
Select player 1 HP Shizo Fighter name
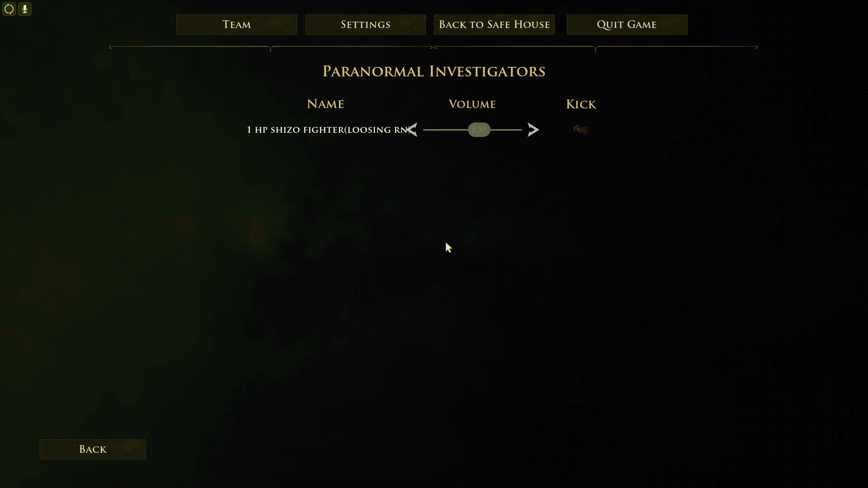tap(327, 130)
